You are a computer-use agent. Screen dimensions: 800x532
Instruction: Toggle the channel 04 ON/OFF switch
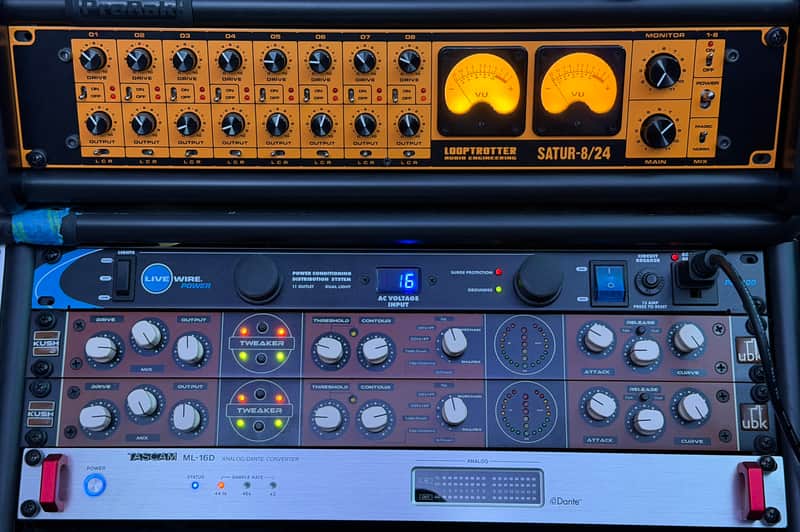pos(218,94)
